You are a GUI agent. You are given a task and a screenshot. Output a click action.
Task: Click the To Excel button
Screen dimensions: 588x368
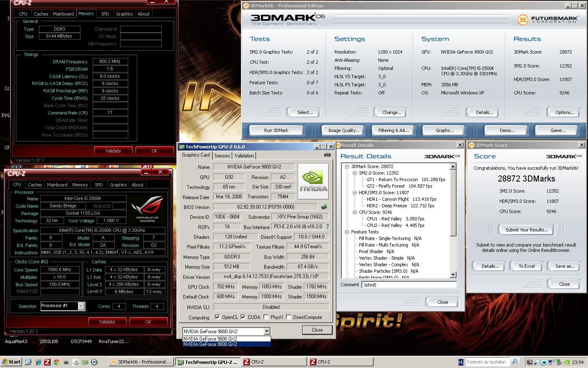527,266
